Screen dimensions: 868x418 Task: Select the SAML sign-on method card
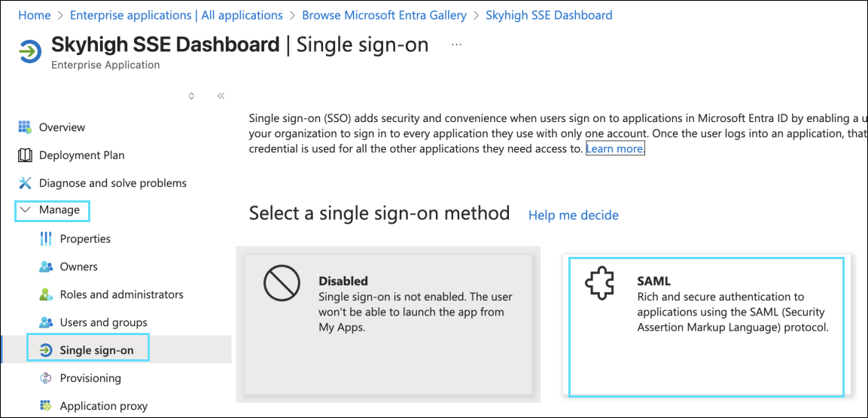pyautogui.click(x=705, y=325)
